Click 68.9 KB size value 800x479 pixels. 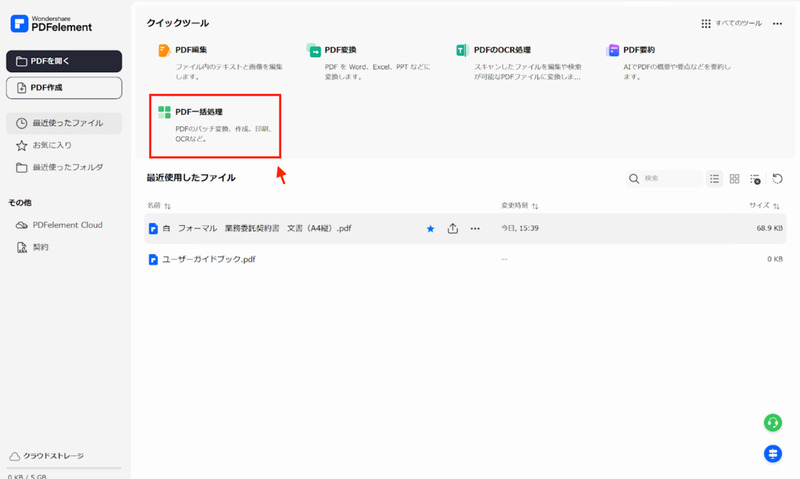tap(769, 228)
